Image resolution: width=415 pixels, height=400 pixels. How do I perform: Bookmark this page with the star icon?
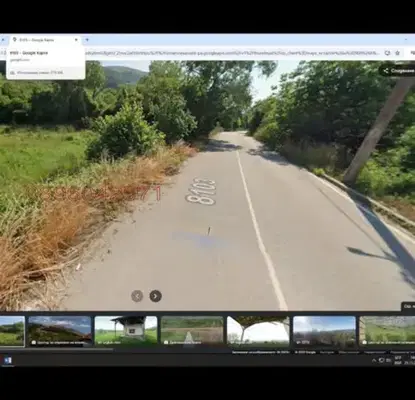[x=397, y=53]
